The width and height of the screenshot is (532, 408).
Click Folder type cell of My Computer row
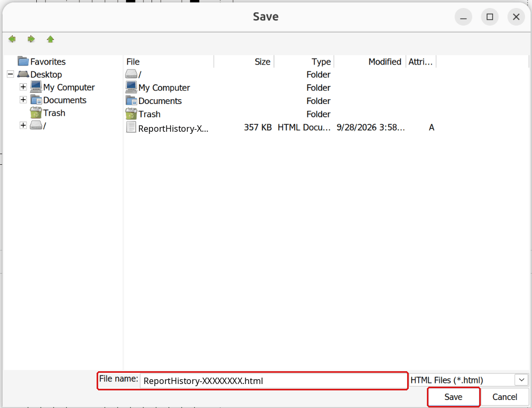click(318, 87)
